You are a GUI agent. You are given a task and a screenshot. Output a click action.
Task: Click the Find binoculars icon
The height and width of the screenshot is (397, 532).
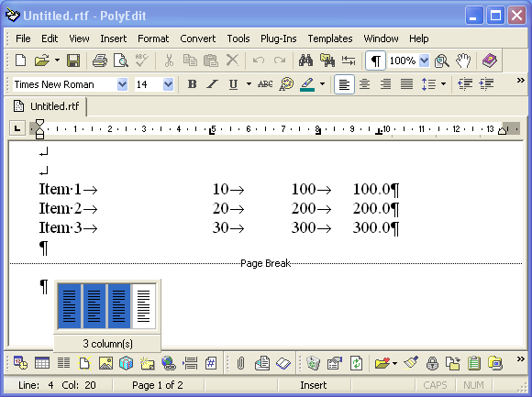(x=305, y=61)
